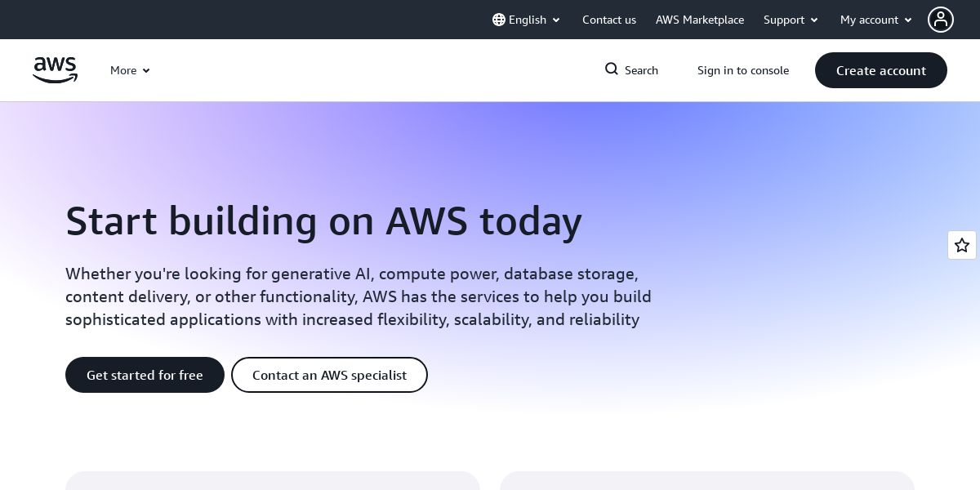Go to AWS Marketplace
Image resolution: width=980 pixels, height=490 pixels.
click(700, 20)
